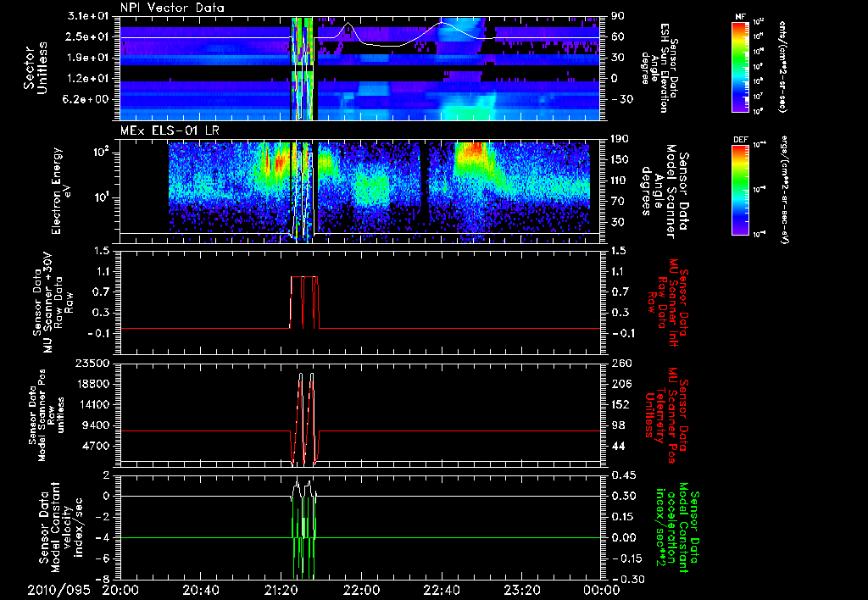Click the '2010/095' date label
This screenshot has height=600, width=868.
tap(58, 591)
